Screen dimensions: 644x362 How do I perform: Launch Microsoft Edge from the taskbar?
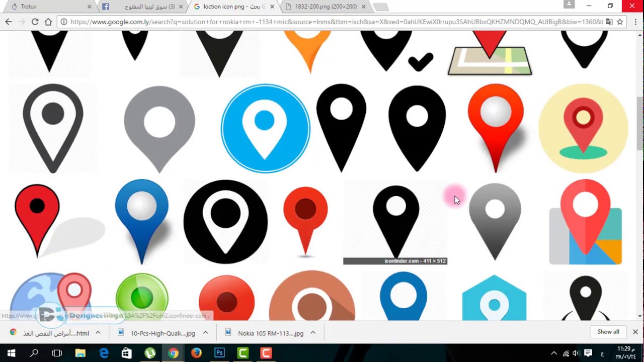(x=104, y=353)
